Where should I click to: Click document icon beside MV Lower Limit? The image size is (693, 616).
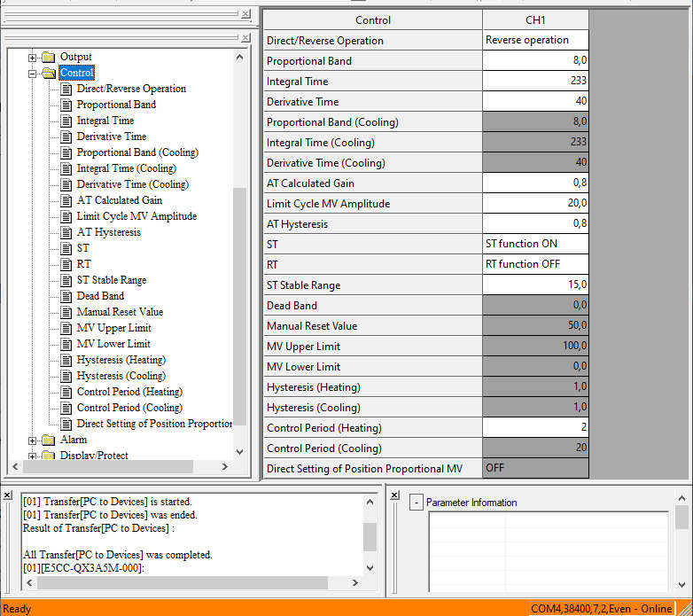[x=66, y=344]
